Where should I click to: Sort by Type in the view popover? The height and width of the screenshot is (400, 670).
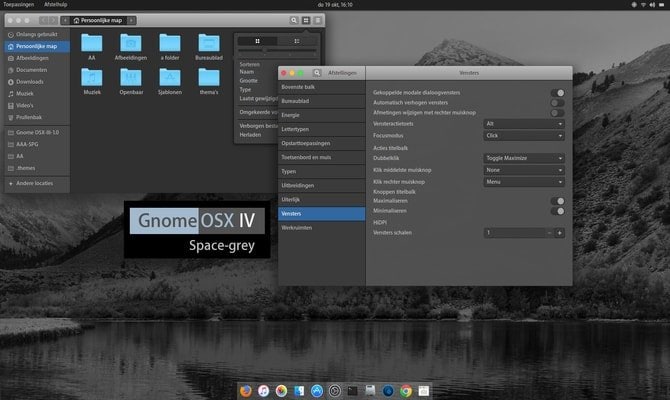pos(245,89)
